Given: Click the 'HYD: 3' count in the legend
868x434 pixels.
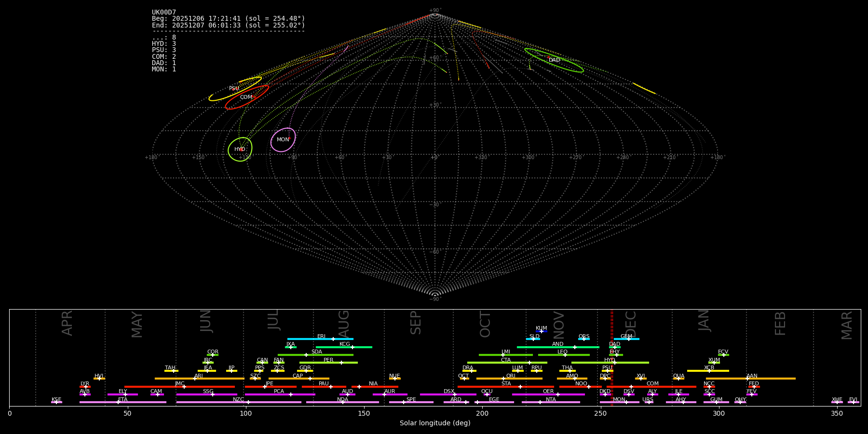Looking at the screenshot, I should click(164, 44).
